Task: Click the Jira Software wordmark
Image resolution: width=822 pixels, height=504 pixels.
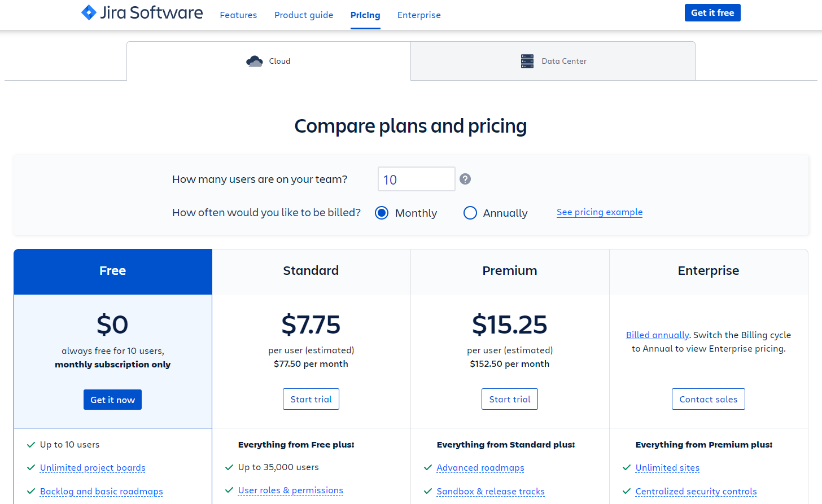Action: pos(151,12)
